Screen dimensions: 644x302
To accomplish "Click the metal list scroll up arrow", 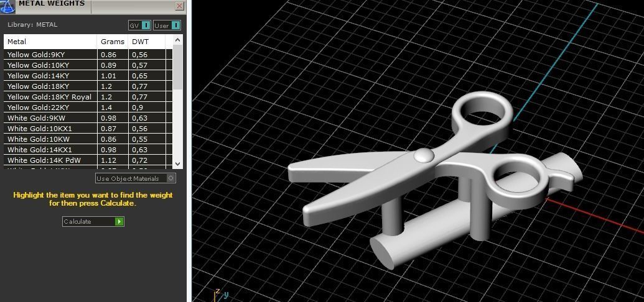I will tap(177, 40).
